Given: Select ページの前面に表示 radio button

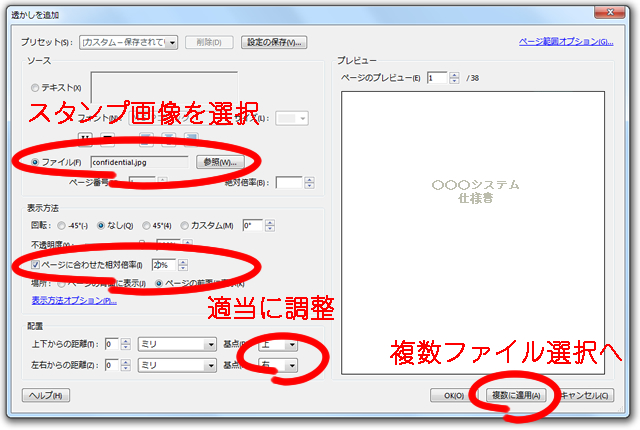Looking at the screenshot, I should click(159, 283).
